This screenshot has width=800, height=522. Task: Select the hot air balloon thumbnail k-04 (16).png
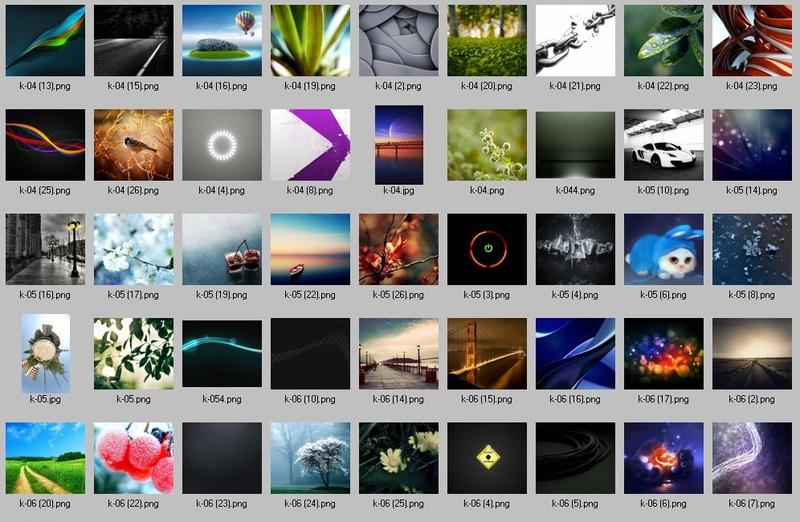[222, 40]
